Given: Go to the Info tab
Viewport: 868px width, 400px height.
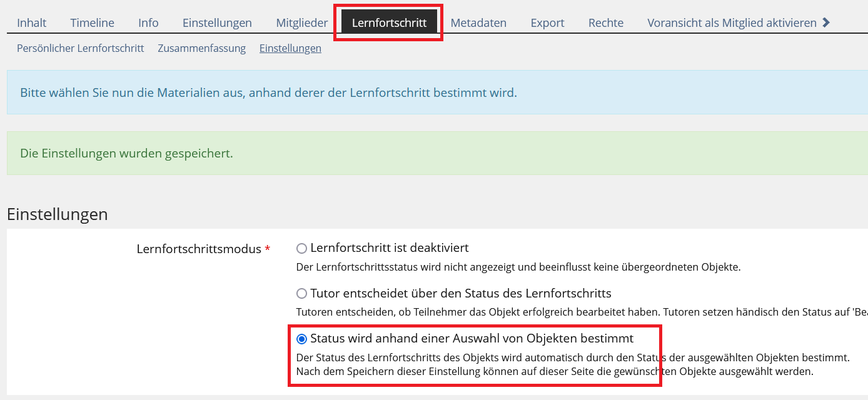Looking at the screenshot, I should tap(148, 23).
